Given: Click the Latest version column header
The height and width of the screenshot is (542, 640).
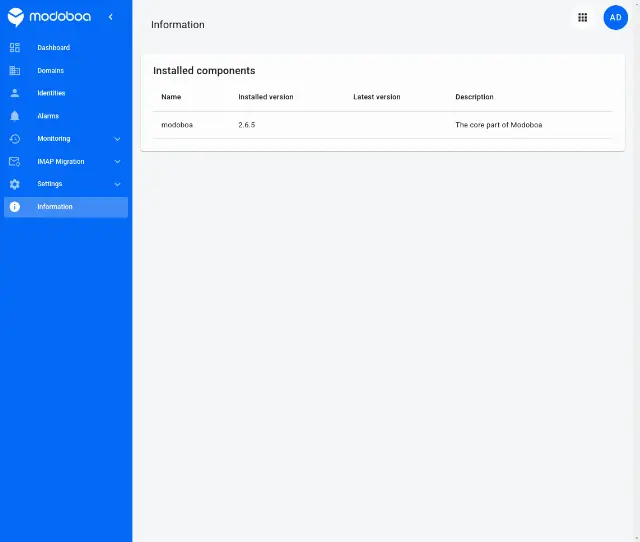Looking at the screenshot, I should coord(377,97).
